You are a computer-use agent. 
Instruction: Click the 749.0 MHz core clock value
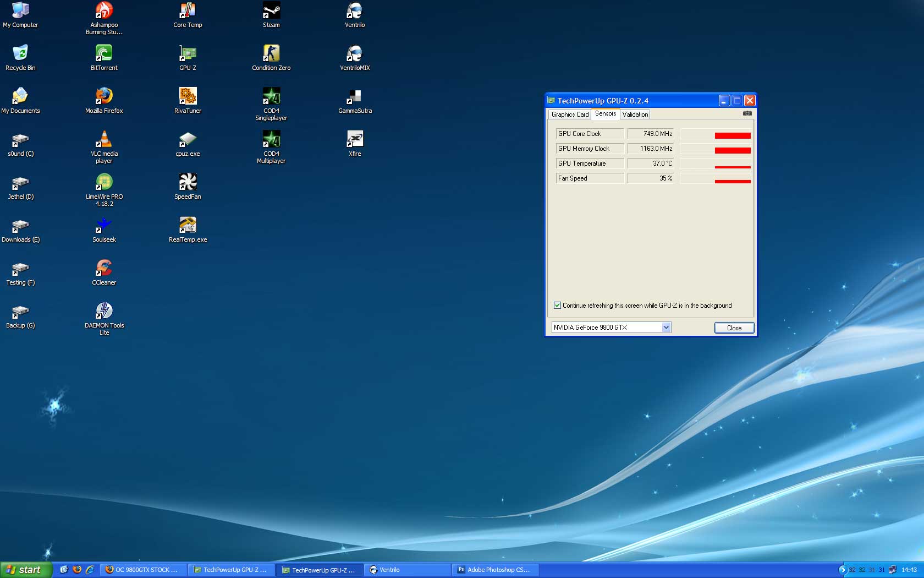tap(651, 134)
